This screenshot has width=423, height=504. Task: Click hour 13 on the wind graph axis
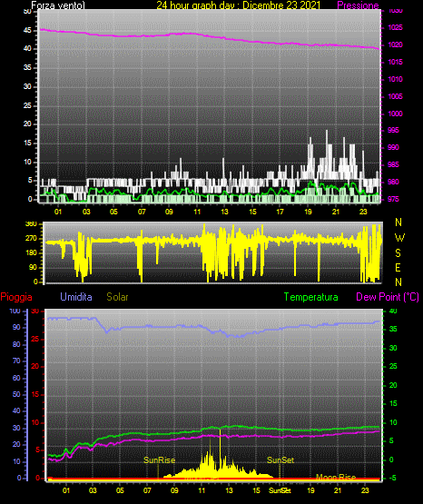coord(224,212)
